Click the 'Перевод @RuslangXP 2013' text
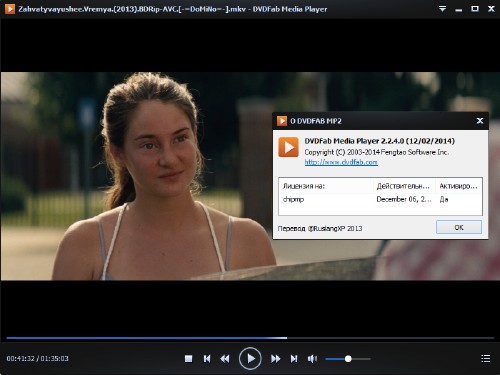500x375 pixels. [320, 228]
